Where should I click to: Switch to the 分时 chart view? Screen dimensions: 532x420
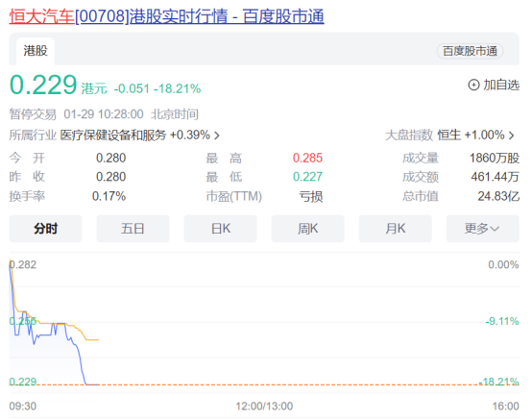click(45, 229)
